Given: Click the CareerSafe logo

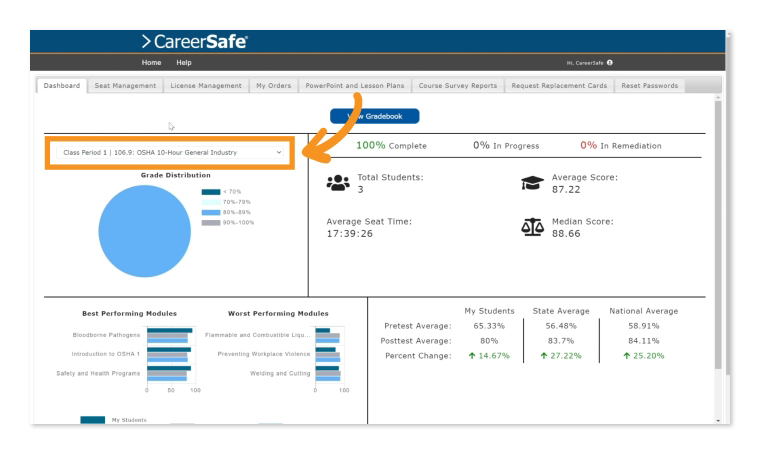Looking at the screenshot, I should pos(195,42).
